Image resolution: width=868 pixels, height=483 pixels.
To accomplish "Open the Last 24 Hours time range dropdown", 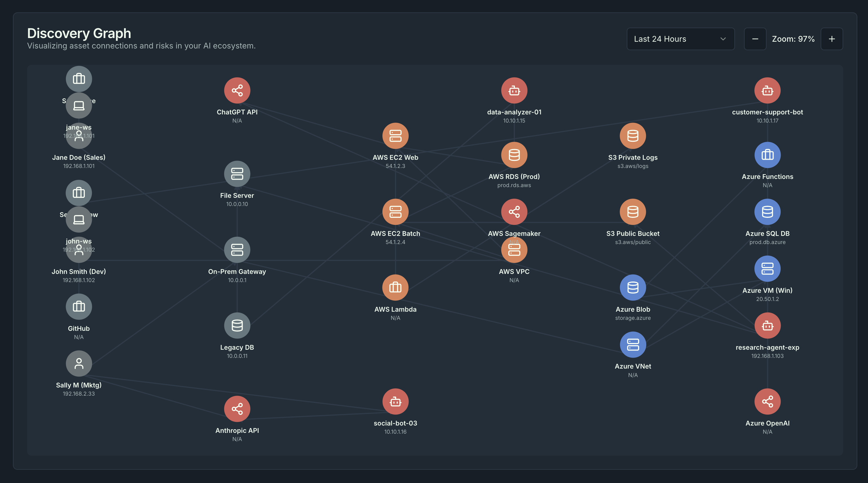I will [x=680, y=39].
